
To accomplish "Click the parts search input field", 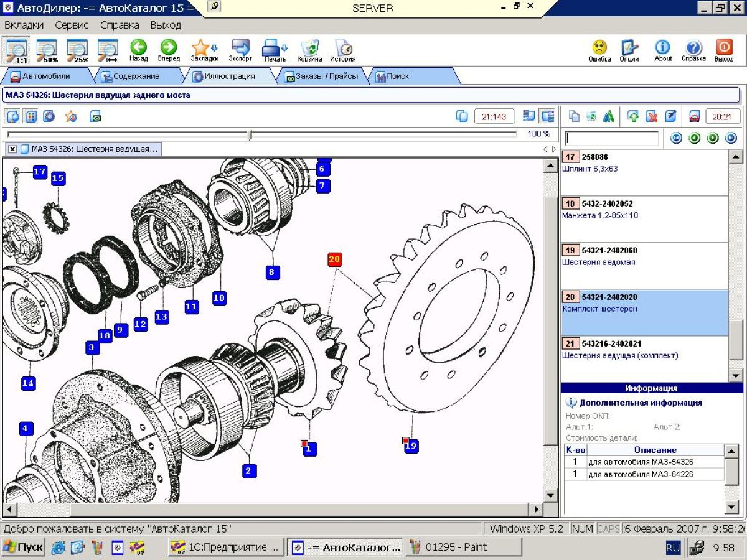I will [611, 138].
